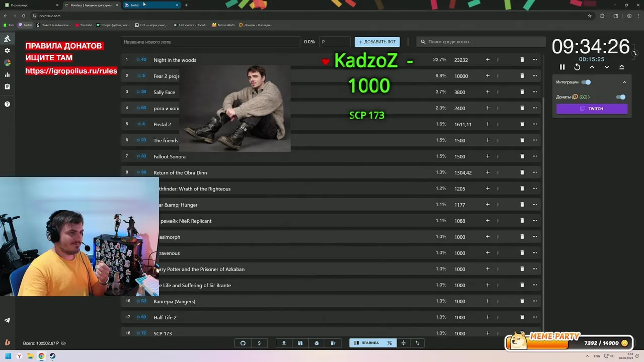Open more options for Sally Face lot
The image size is (644, 362).
pyautogui.click(x=534, y=92)
